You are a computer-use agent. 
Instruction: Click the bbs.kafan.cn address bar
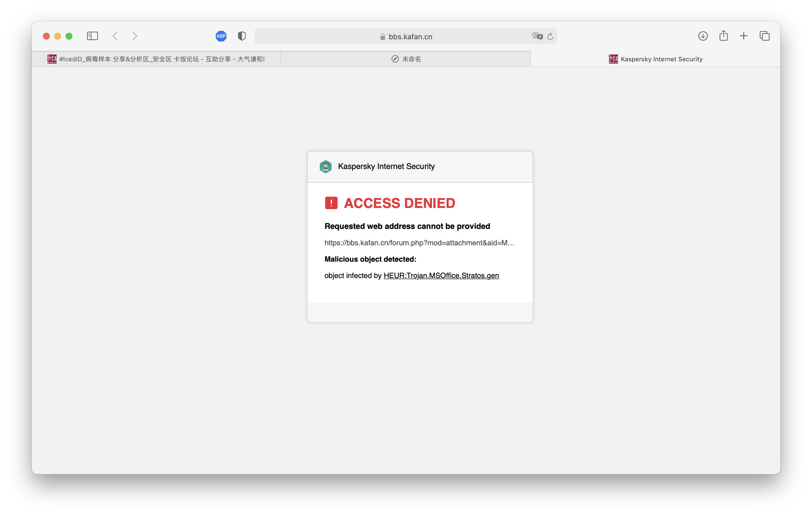(406, 36)
